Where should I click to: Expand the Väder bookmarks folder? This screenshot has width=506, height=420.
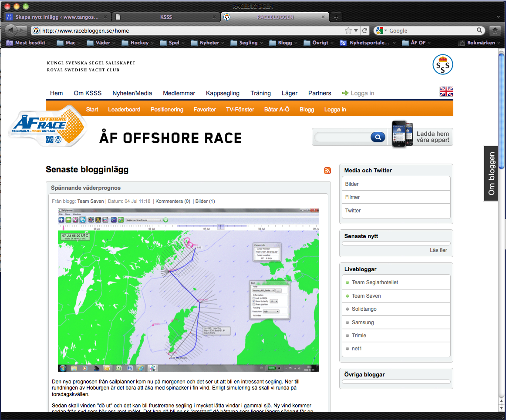click(x=101, y=43)
